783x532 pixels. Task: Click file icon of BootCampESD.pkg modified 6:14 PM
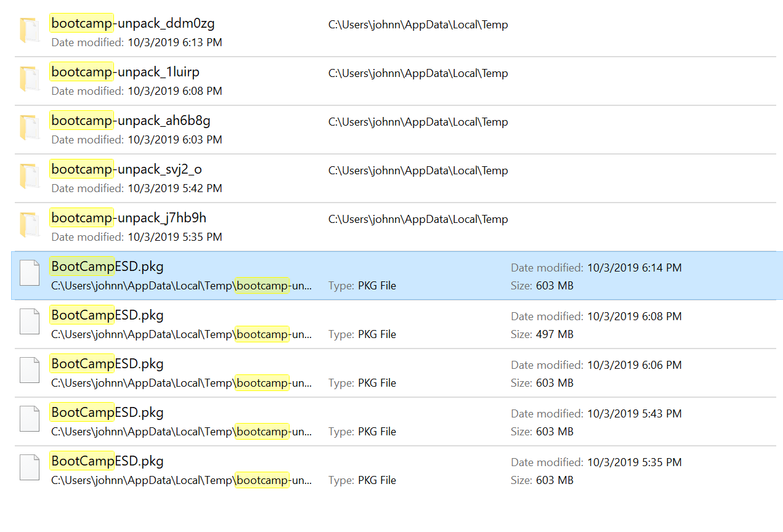30,273
